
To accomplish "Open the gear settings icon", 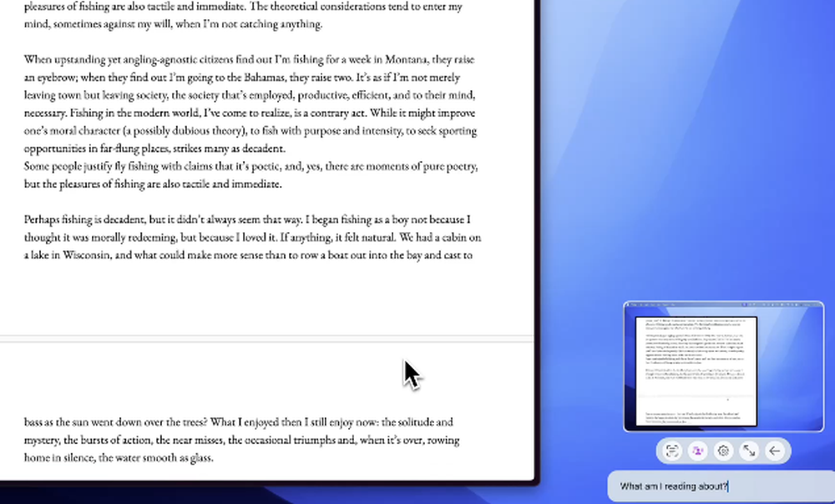I will (x=723, y=451).
